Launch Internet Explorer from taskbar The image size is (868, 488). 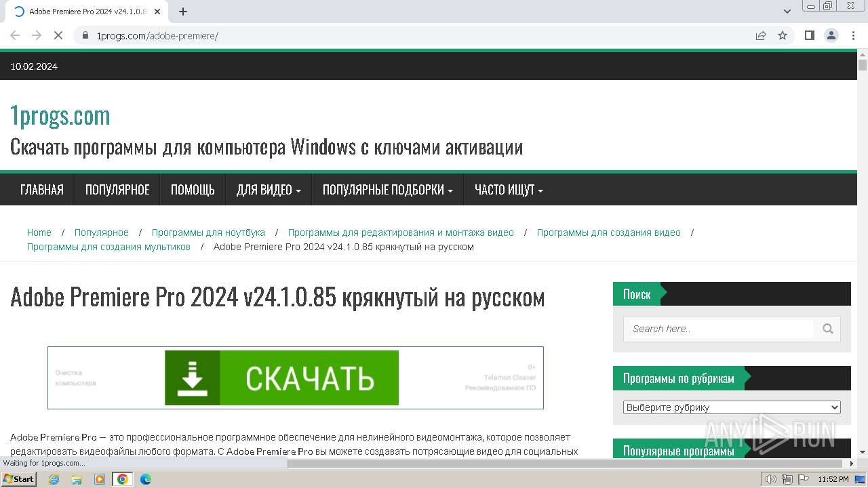[54, 479]
